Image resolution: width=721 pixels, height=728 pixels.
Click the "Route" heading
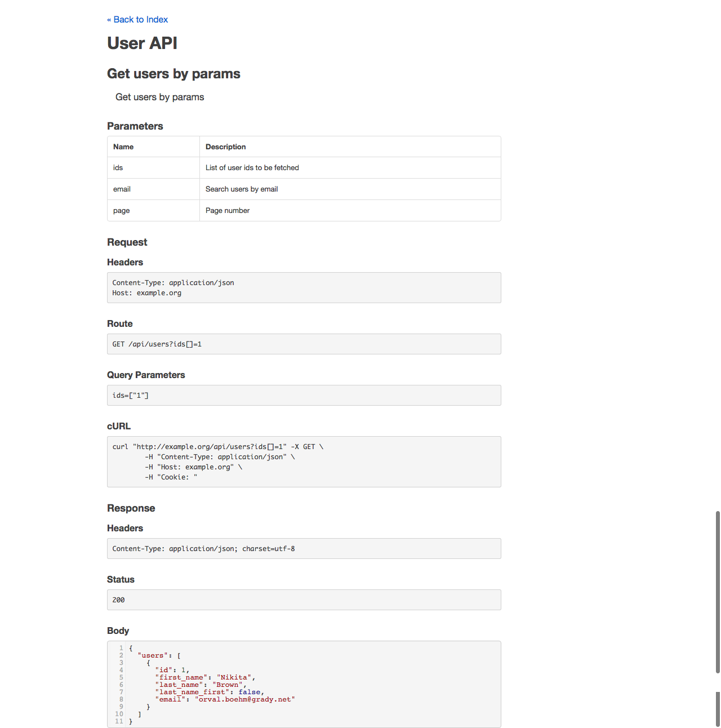coord(120,323)
